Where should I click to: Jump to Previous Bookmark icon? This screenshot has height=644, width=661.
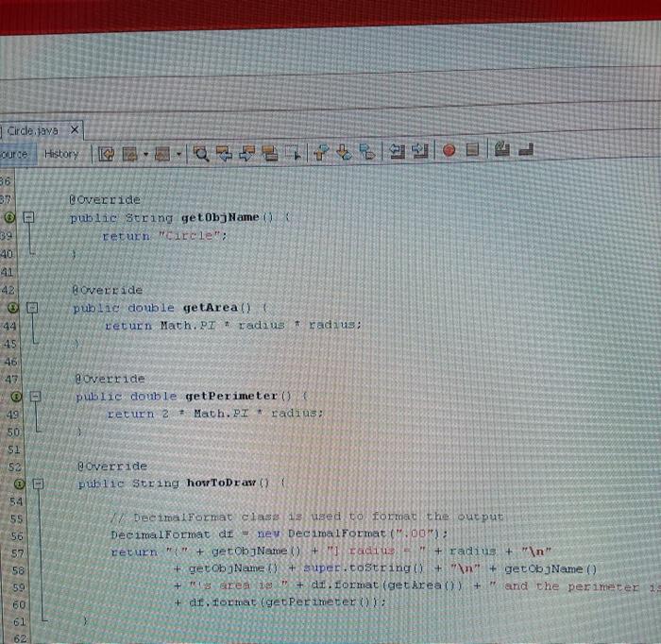[321, 152]
